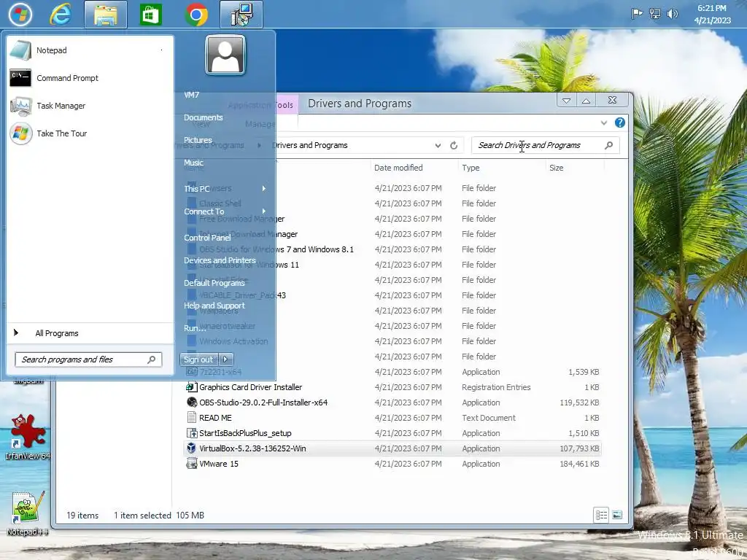Click the Command Prompt icon
The image size is (747, 560).
point(20,78)
